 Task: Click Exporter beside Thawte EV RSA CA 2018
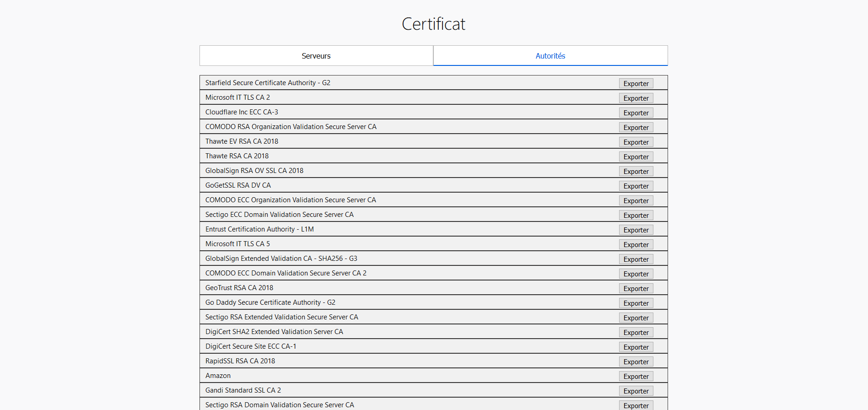(636, 142)
